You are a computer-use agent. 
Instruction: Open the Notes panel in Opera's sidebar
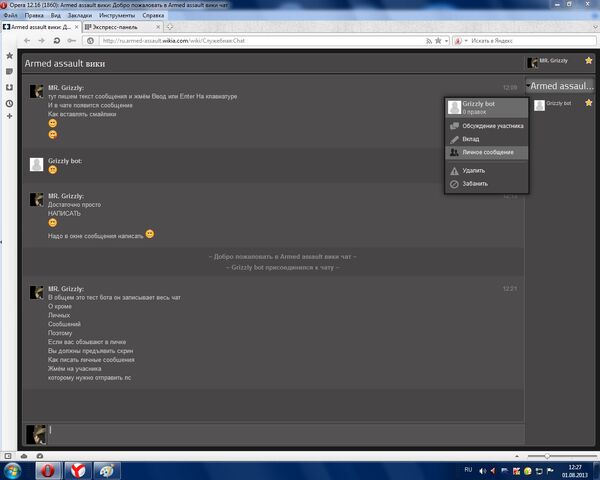pyautogui.click(x=10, y=72)
